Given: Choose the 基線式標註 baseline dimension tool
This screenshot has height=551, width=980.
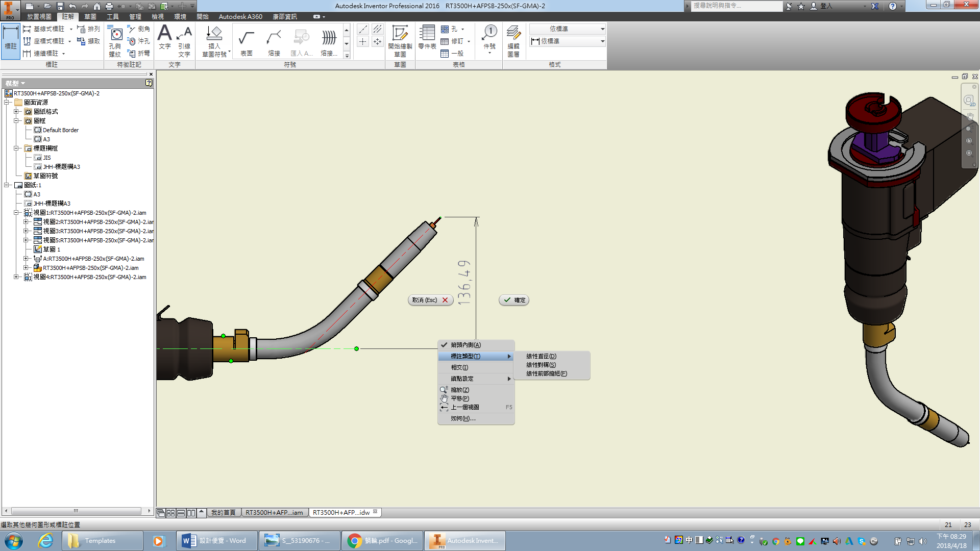Looking at the screenshot, I should coord(44,29).
